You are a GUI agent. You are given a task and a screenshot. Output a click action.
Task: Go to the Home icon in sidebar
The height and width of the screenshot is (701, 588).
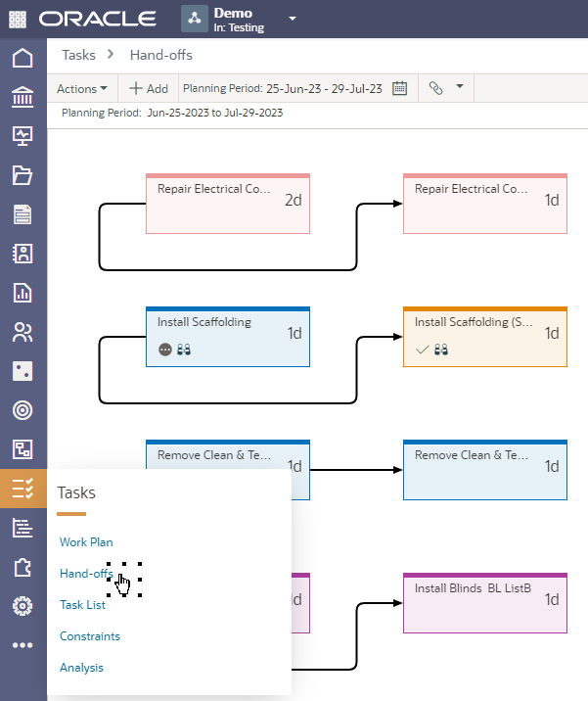pos(23,57)
